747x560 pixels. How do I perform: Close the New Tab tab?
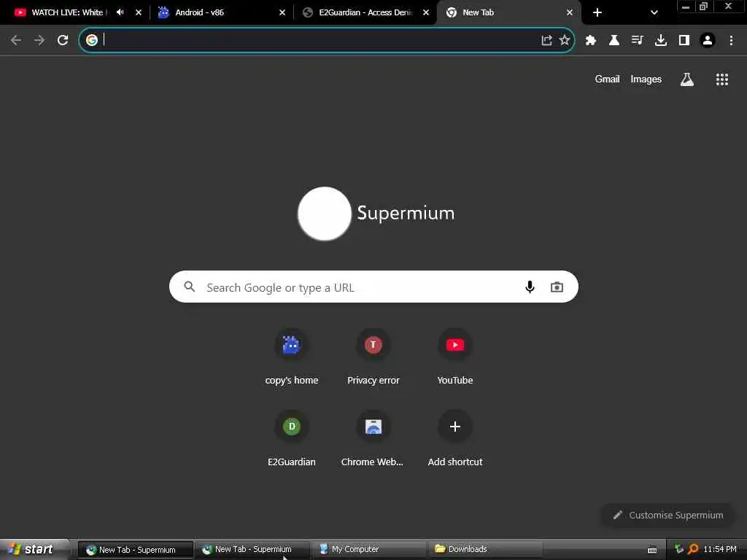[x=569, y=12]
